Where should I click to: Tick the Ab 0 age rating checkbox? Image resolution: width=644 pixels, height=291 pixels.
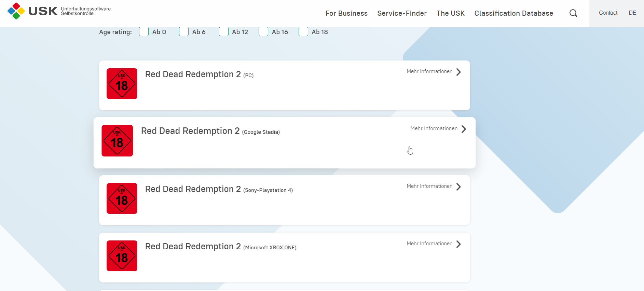pyautogui.click(x=144, y=32)
